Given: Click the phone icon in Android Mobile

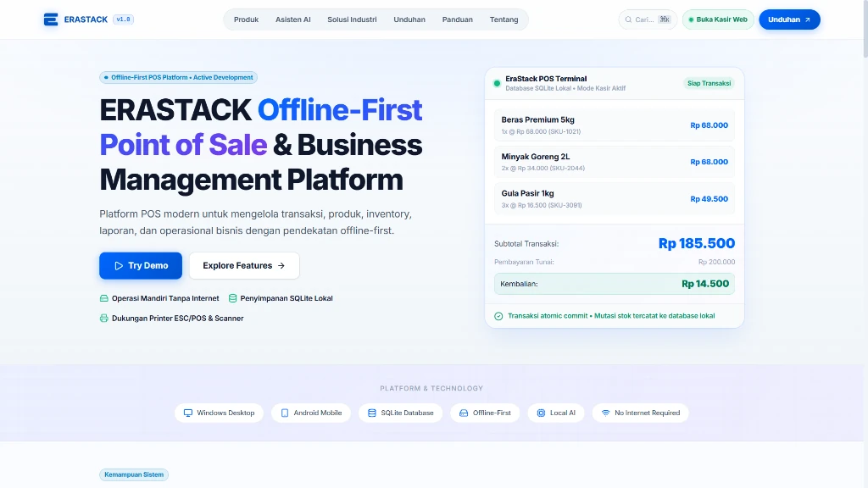Looking at the screenshot, I should click(285, 413).
